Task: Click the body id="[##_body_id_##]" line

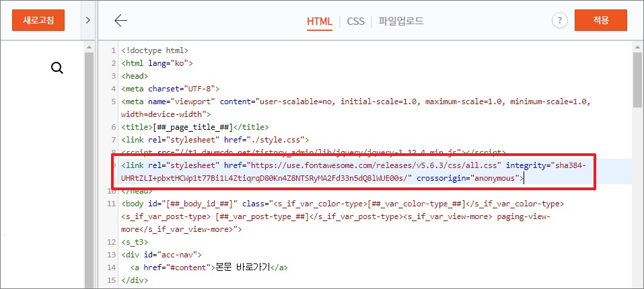Action: tap(343, 216)
